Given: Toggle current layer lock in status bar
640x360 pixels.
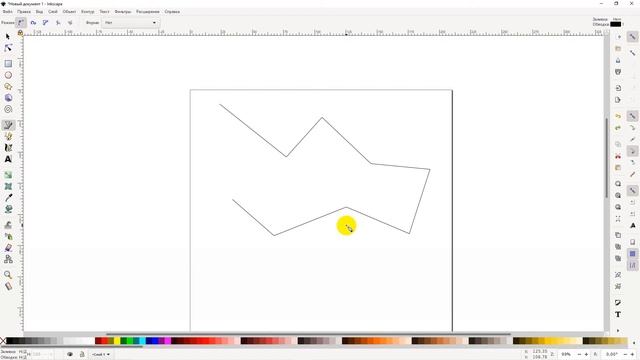Looking at the screenshot, I should [x=82, y=354].
